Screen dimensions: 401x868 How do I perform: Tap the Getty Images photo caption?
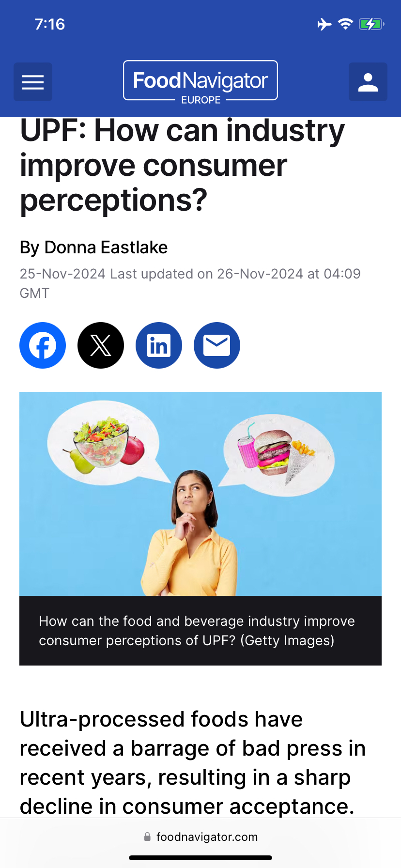[197, 631]
